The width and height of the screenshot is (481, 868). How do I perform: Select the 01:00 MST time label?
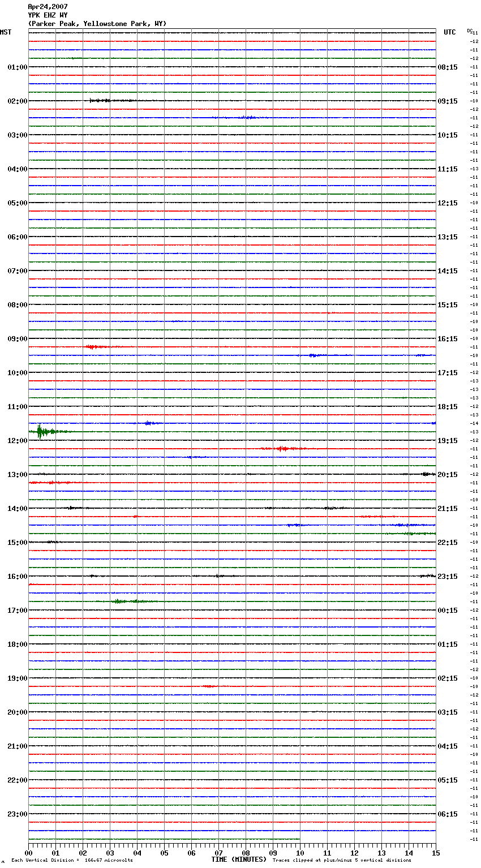point(18,67)
